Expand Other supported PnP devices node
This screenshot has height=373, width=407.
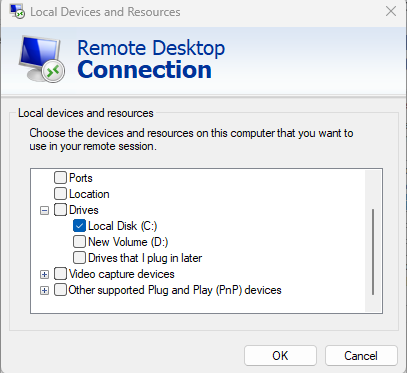[x=44, y=291]
